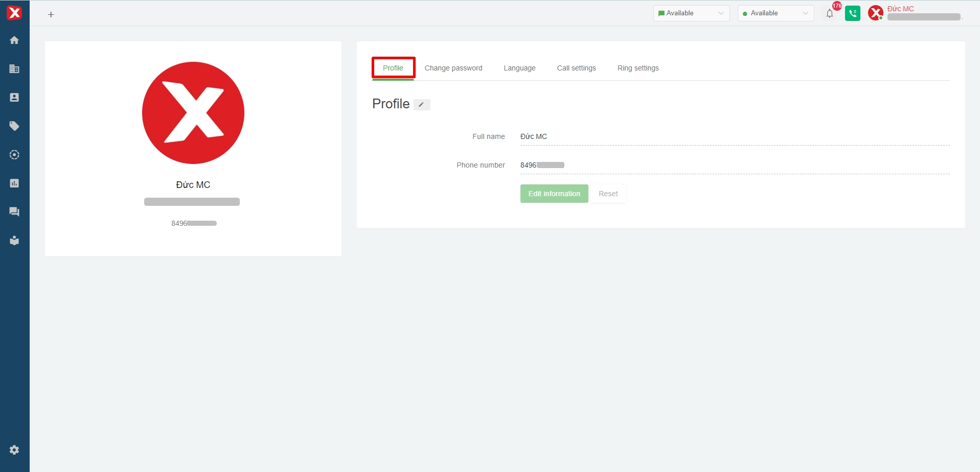Click the tag icon in sidebar
The width and height of the screenshot is (980, 472).
click(14, 126)
